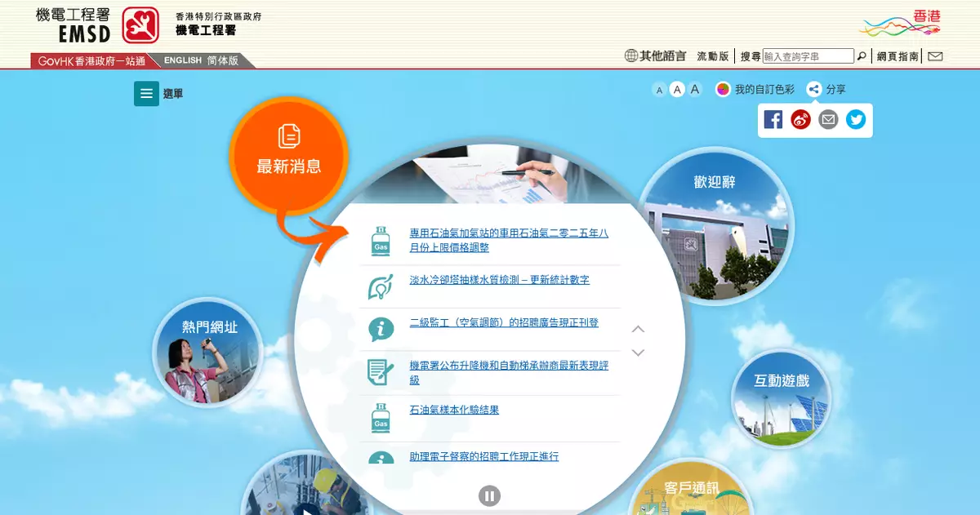Click the search magnifier icon

tap(861, 56)
